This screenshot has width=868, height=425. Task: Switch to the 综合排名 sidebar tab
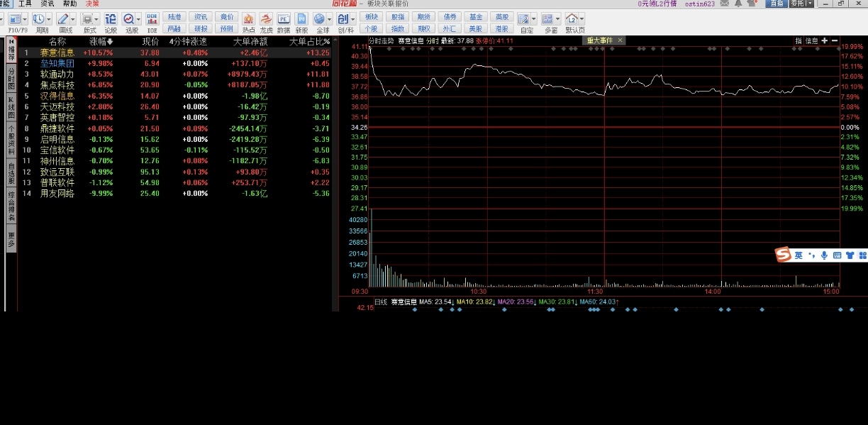11,206
